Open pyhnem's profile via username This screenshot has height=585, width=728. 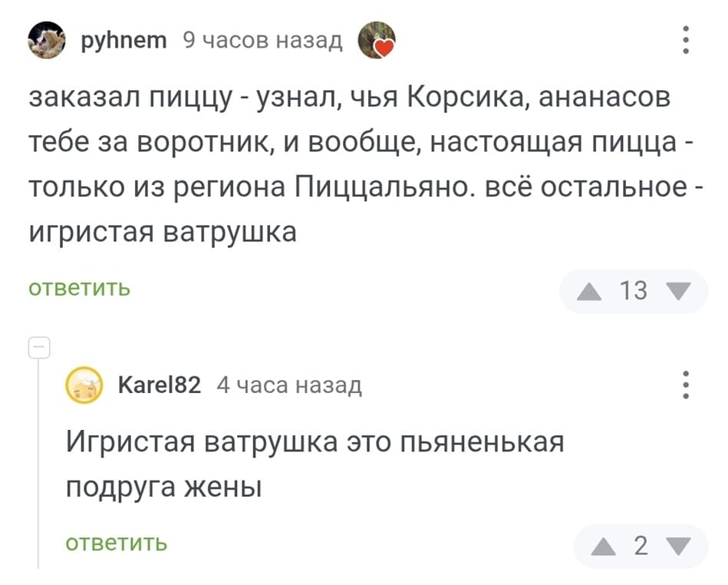(x=123, y=40)
